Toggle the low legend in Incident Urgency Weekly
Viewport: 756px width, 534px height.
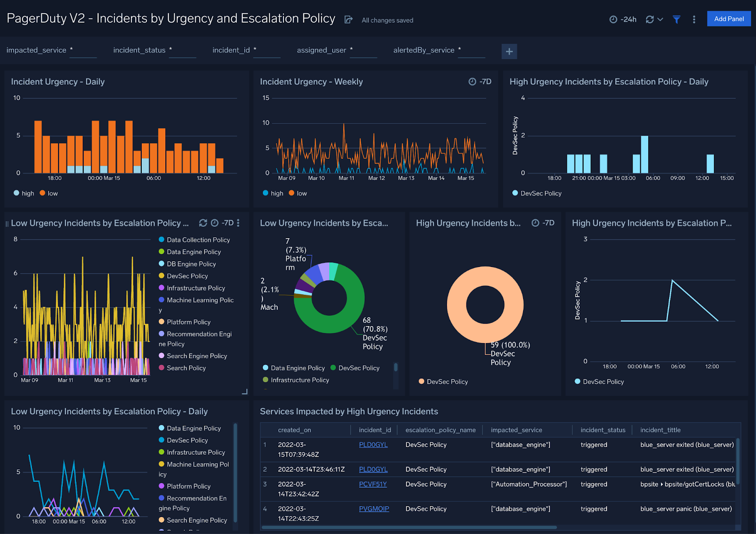point(298,193)
